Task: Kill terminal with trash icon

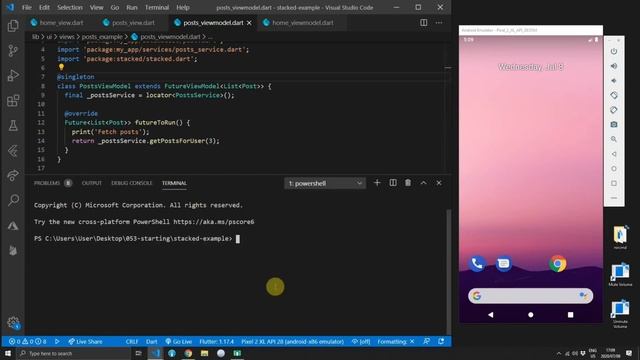Action: coord(408,183)
